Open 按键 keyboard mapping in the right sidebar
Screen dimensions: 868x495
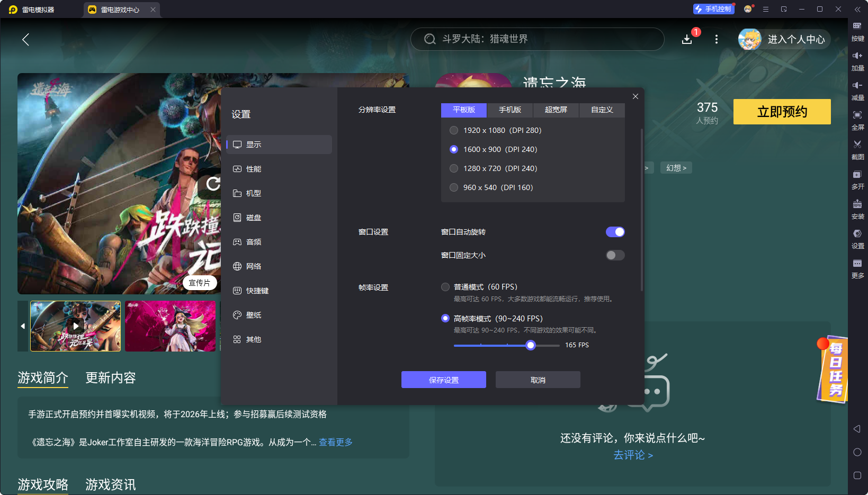point(857,31)
